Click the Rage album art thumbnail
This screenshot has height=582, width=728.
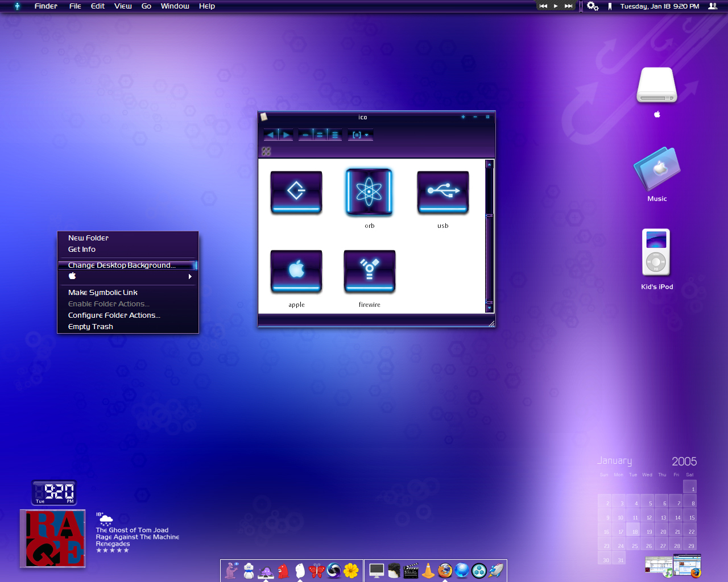point(53,538)
